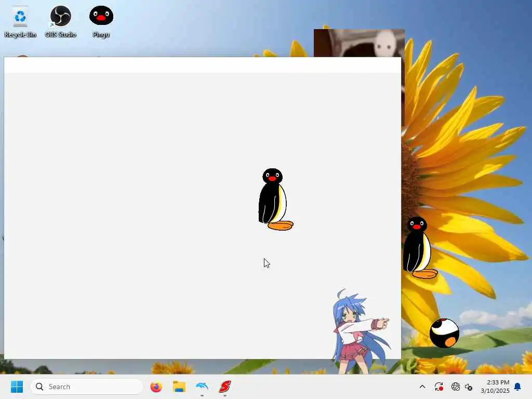The height and width of the screenshot is (399, 532).
Task: Open the OBS Studio desktop shortcut
Action: (60, 22)
